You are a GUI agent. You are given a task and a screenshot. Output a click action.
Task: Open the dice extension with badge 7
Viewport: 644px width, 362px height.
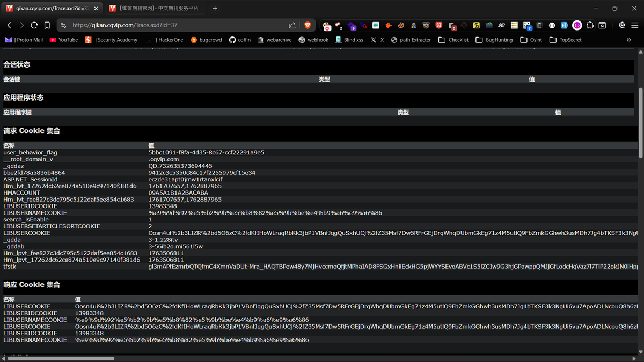(x=528, y=25)
